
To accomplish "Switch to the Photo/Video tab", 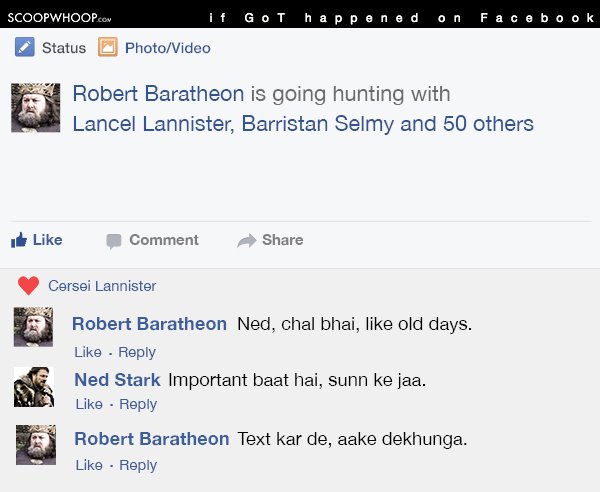I will 168,48.
